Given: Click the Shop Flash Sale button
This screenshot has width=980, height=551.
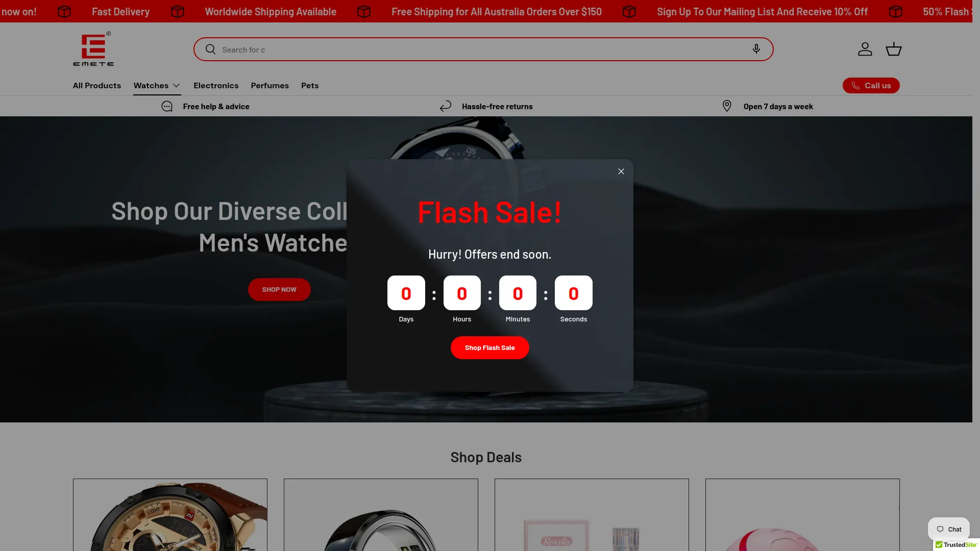Looking at the screenshot, I should pos(489,347).
